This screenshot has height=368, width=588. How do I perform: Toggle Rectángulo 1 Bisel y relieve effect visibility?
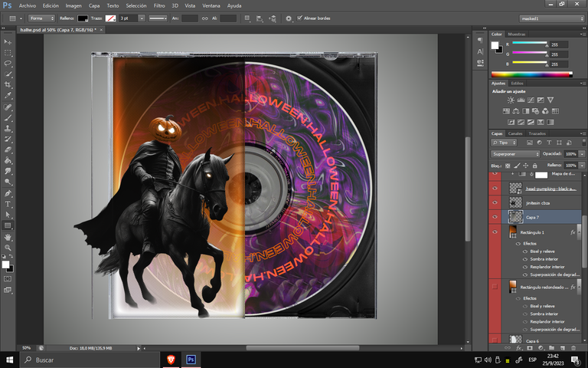pyautogui.click(x=525, y=251)
